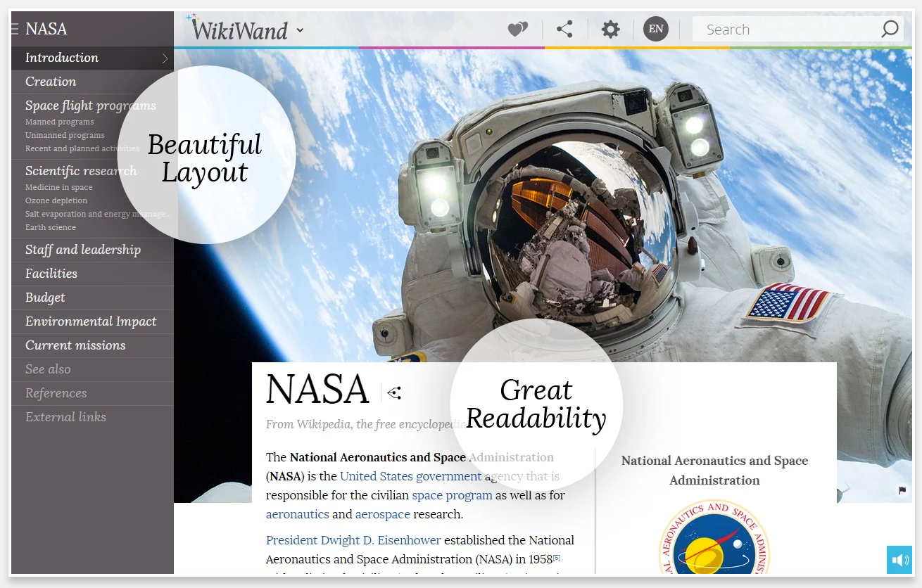Image resolution: width=922 pixels, height=588 pixels.
Task: Click the space program hyperlink
Action: point(451,495)
